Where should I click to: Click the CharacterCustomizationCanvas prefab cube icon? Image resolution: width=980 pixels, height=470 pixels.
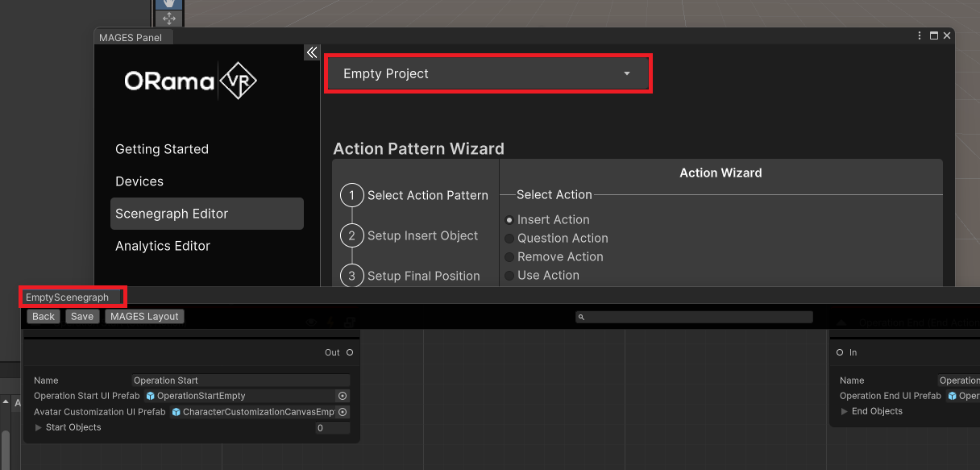point(176,412)
